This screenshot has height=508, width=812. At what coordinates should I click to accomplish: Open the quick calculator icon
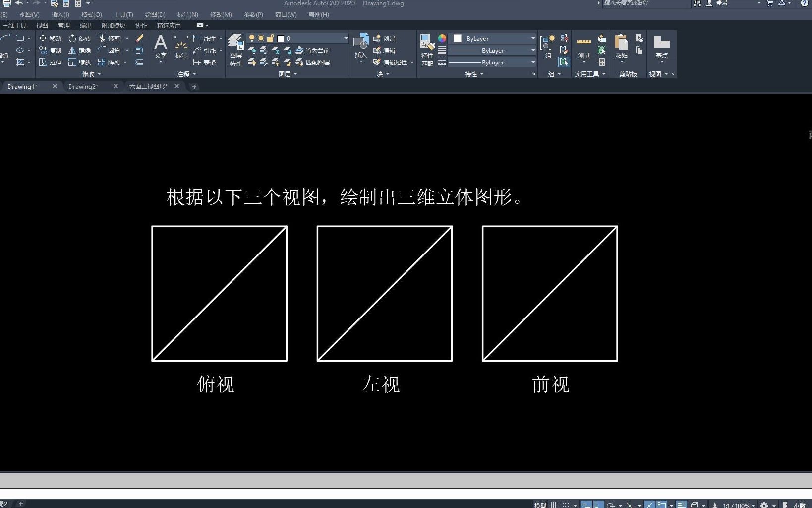click(602, 62)
